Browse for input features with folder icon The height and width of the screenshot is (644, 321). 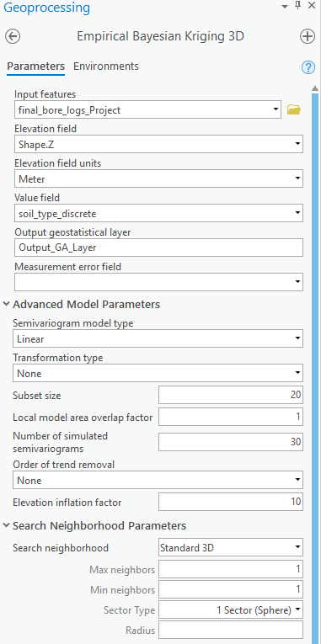(294, 109)
